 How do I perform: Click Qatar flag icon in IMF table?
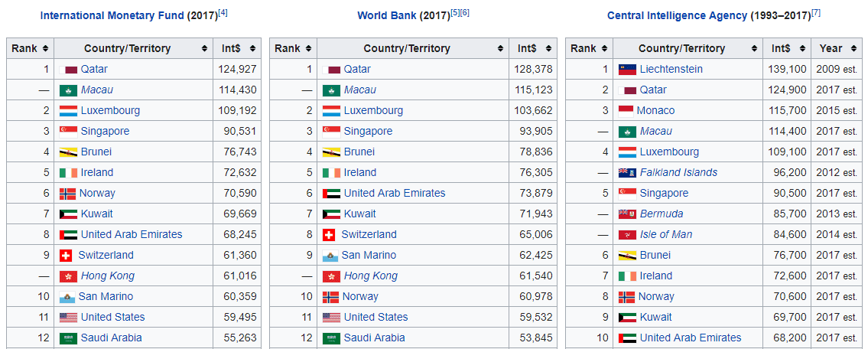point(69,70)
